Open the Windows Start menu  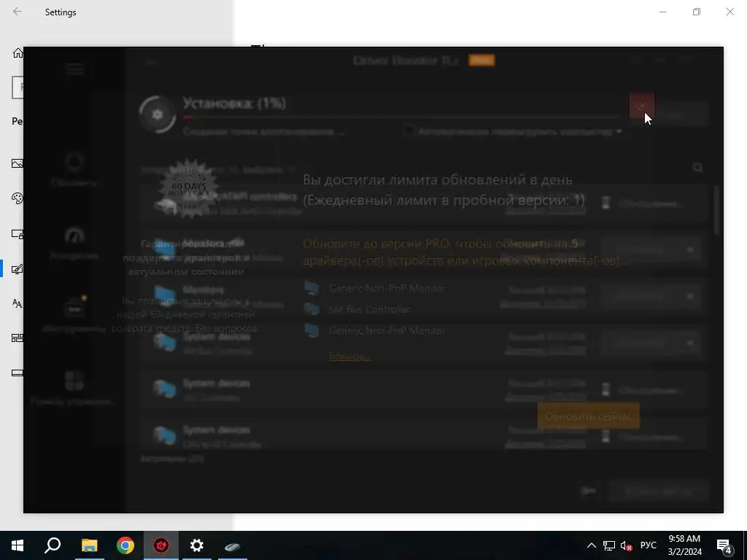(x=18, y=545)
